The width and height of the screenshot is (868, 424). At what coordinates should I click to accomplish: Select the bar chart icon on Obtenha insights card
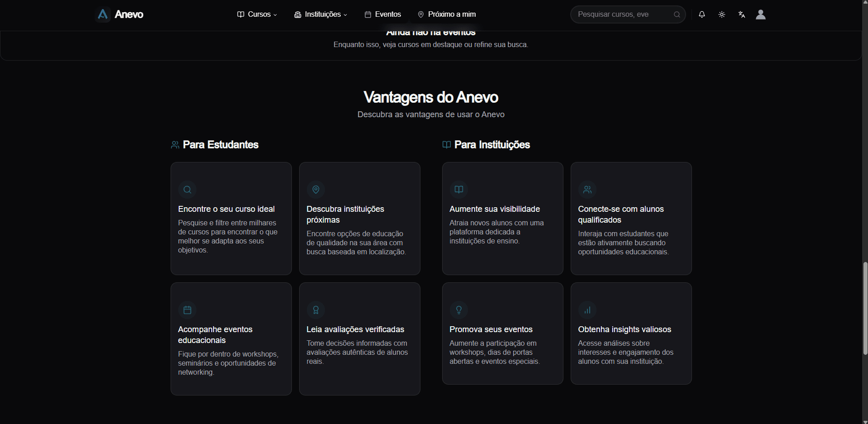587,310
